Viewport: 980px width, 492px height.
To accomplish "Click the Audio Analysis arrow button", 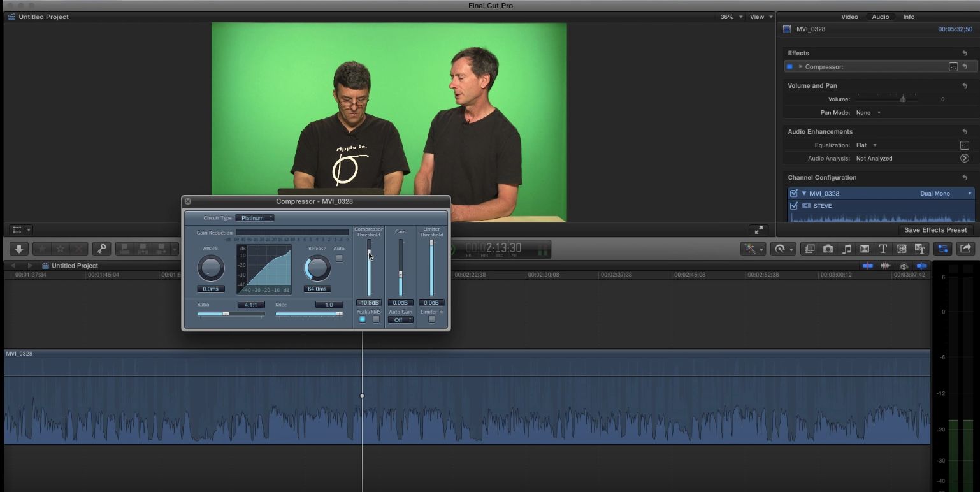I will click(x=965, y=158).
